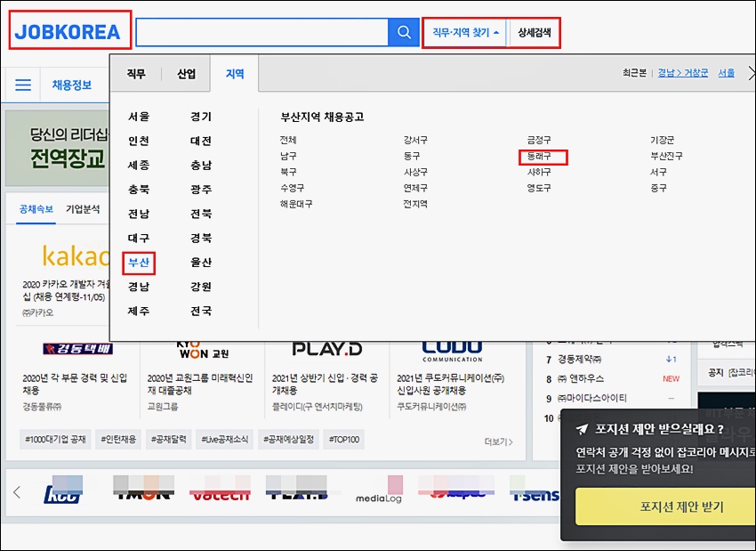Focus the main search input field
756x551 pixels.
click(x=262, y=32)
